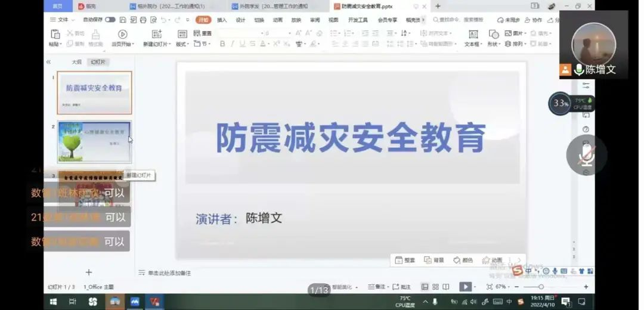
Task: Switch to the 大纲 outline tab
Action: [x=76, y=62]
